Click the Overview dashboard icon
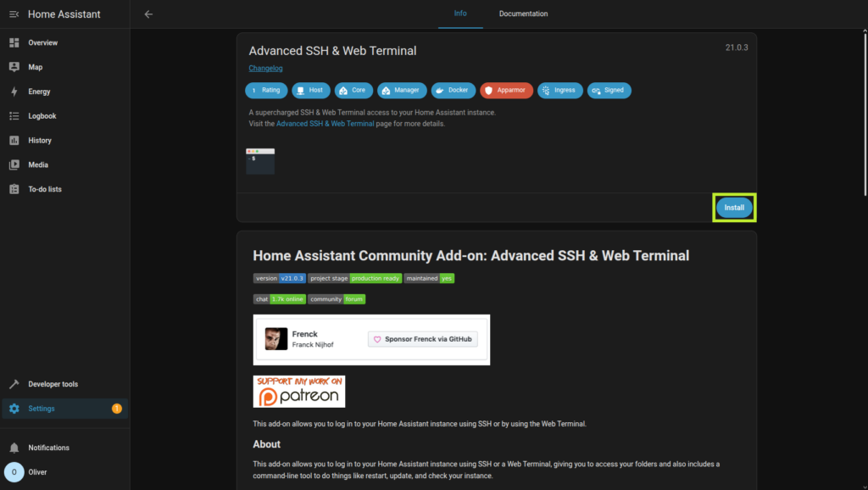The image size is (868, 490). click(x=14, y=42)
